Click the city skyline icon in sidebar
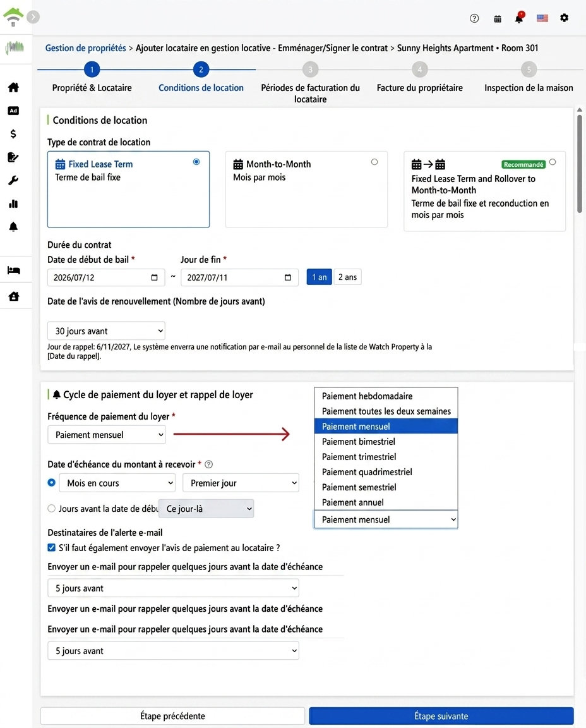This screenshot has height=728, width=586. tap(15, 47)
